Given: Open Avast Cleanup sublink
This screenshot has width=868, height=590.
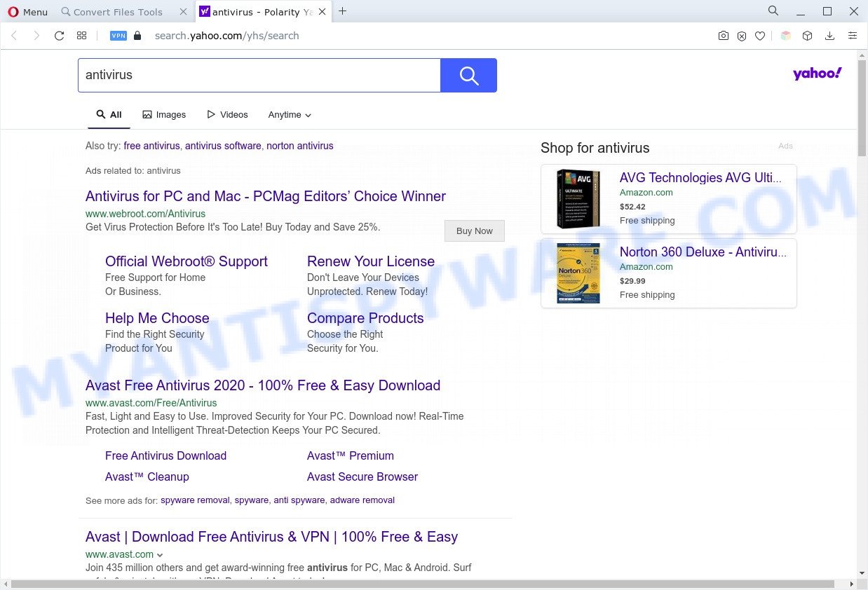Looking at the screenshot, I should pos(147,476).
